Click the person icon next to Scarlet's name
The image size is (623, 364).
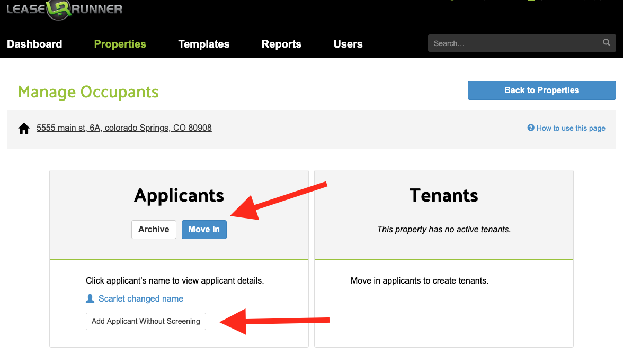[x=90, y=298]
